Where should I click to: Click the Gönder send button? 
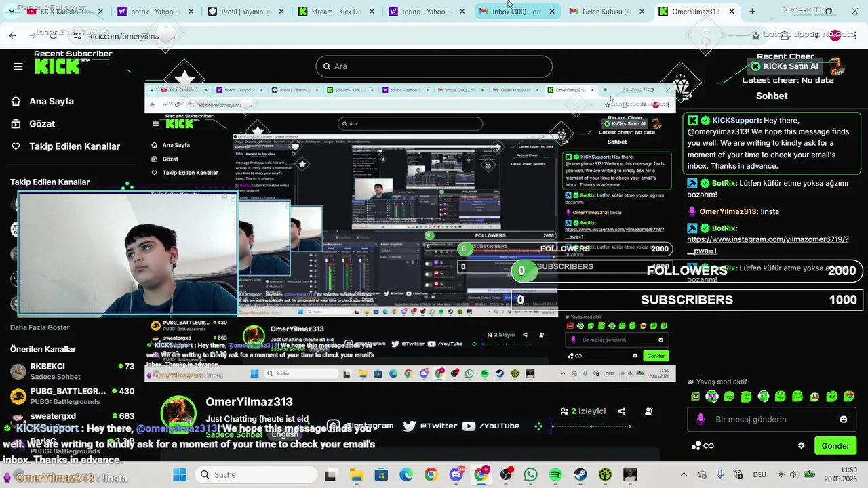[835, 446]
